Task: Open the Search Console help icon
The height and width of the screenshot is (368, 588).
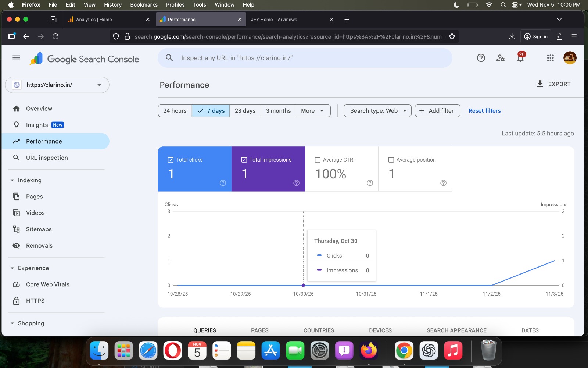Action: [481, 58]
